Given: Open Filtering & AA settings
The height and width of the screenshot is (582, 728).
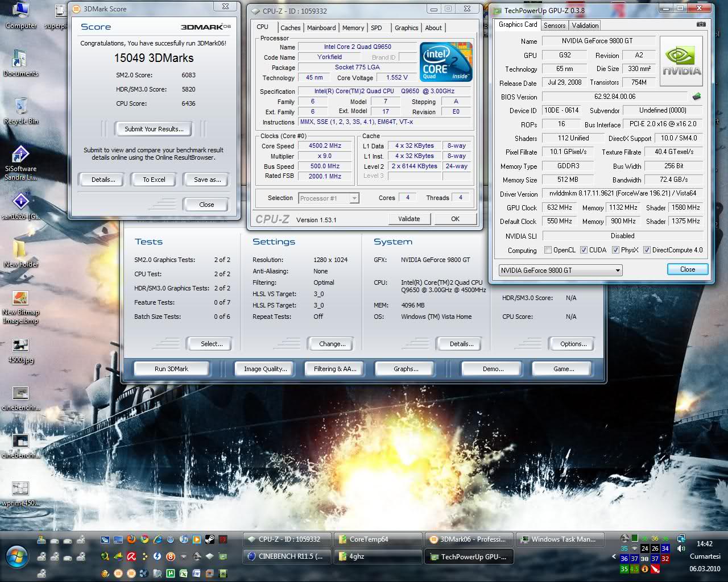Looking at the screenshot, I should click(335, 369).
